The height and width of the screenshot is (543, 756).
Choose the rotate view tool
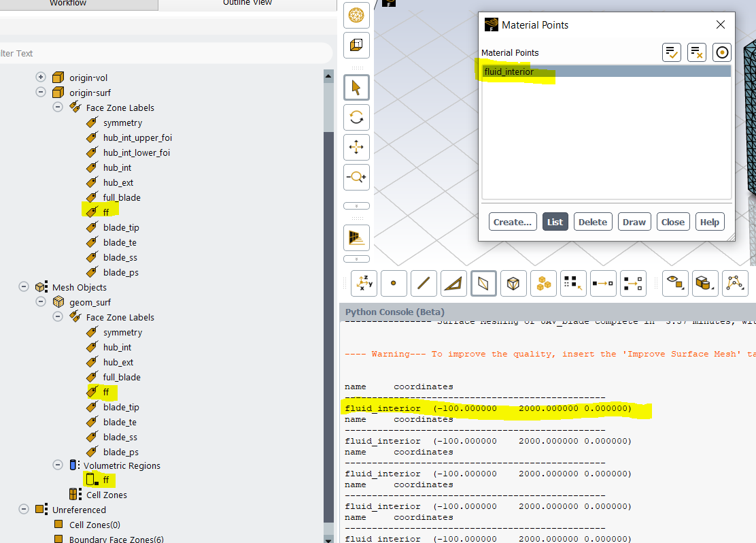(x=356, y=117)
